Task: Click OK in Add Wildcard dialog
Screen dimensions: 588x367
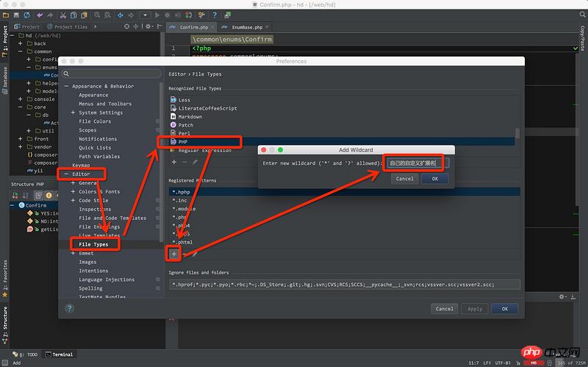Action: (x=434, y=179)
